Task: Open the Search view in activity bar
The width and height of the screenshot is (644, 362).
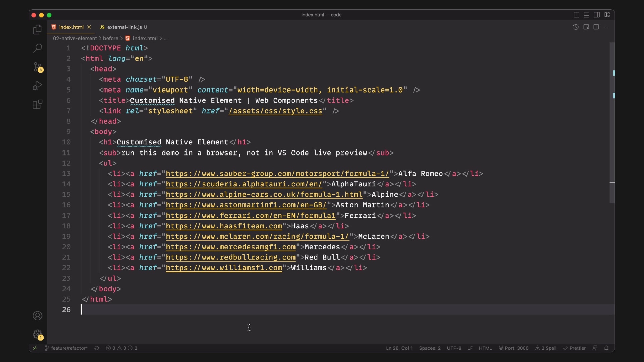Action: click(37, 48)
